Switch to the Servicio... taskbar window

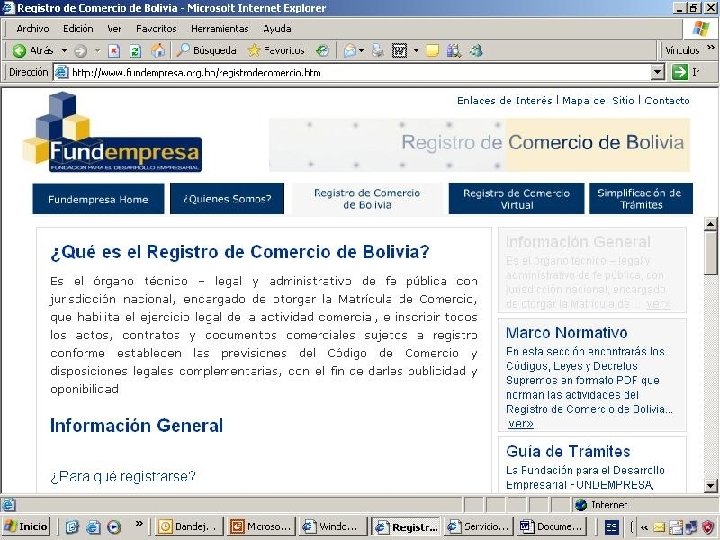(x=479, y=527)
